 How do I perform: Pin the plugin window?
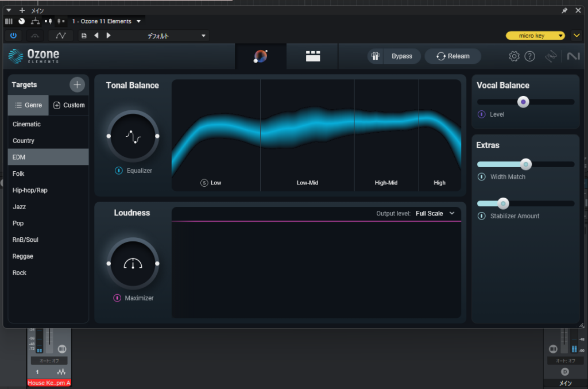564,10
